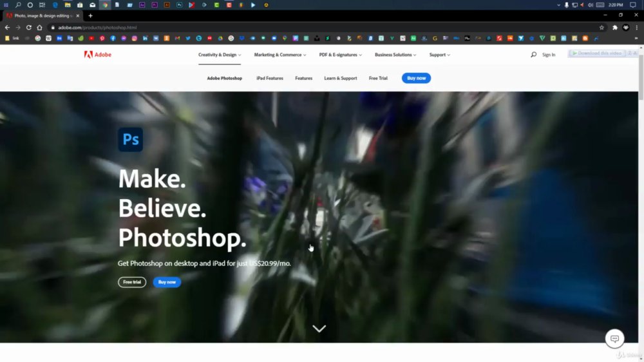
Task: Open the Windows notification center
Action: [x=633, y=5]
